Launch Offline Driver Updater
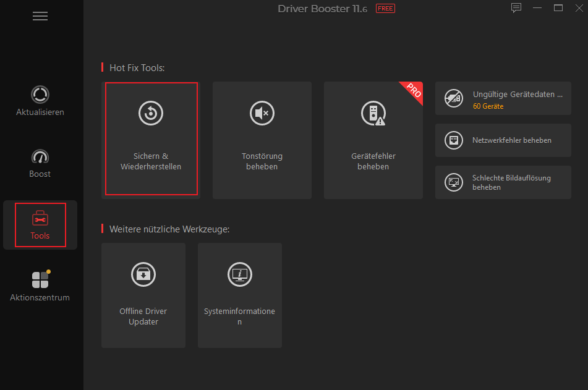 tap(143, 295)
